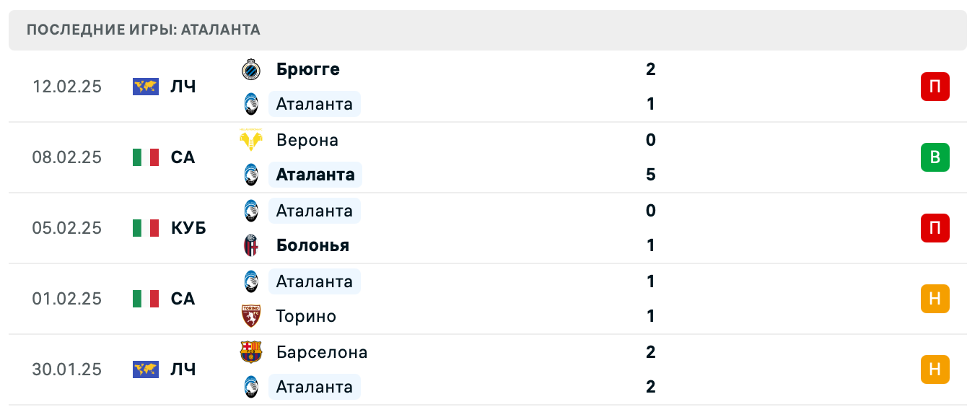
Task: Select the highlighted Аталанта label under Верона
Action: pyautogui.click(x=315, y=175)
